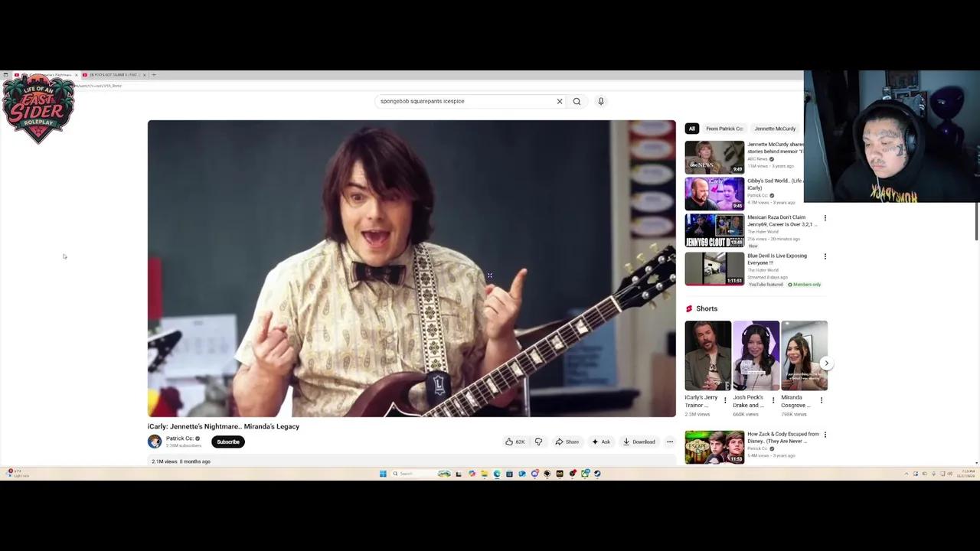Click the Windows taskbar Search box
980x551 pixels.
point(421,474)
